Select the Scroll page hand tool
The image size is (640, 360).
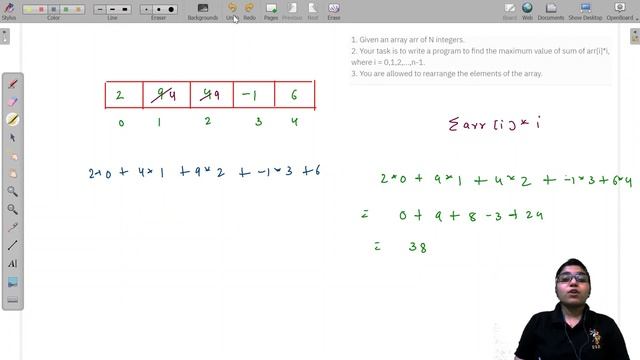click(13, 173)
